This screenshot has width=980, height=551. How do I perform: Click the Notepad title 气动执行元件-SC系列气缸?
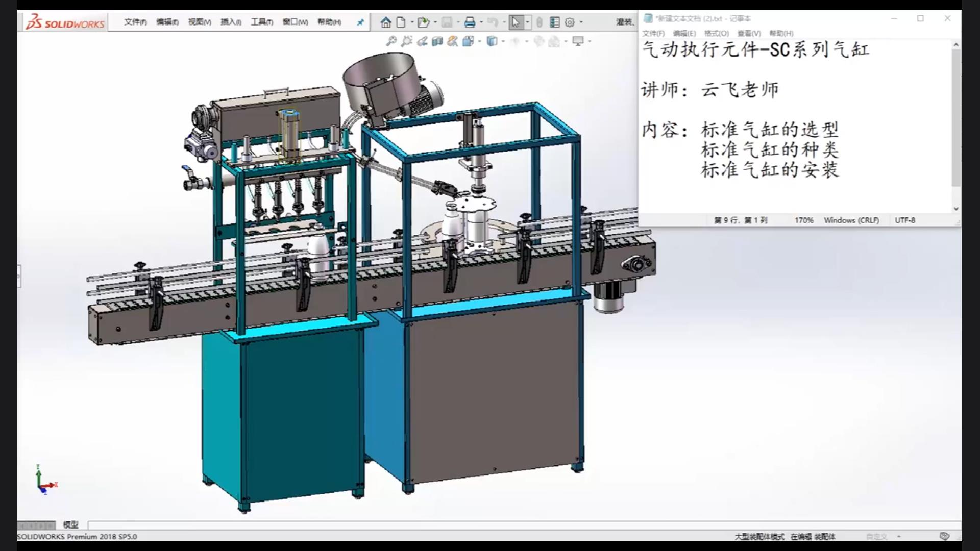755,49
